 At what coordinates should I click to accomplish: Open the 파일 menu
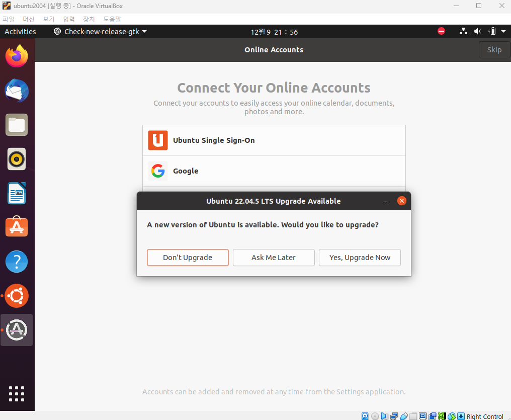[x=9, y=19]
